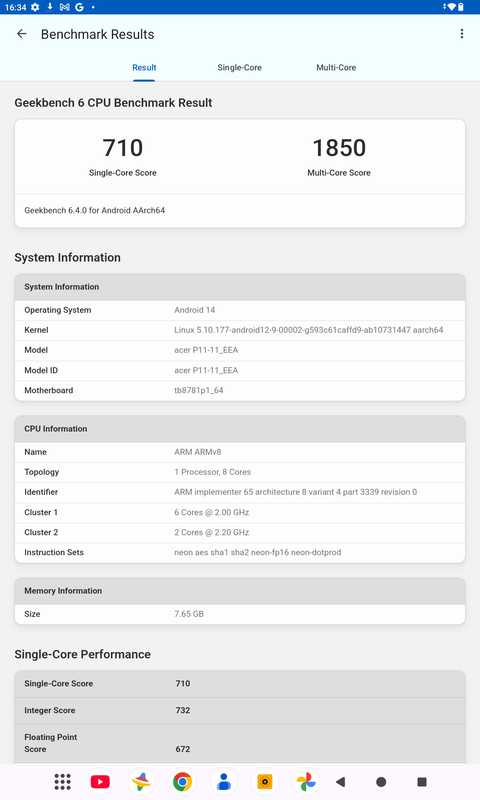Tap the battery status icon

[461, 7]
